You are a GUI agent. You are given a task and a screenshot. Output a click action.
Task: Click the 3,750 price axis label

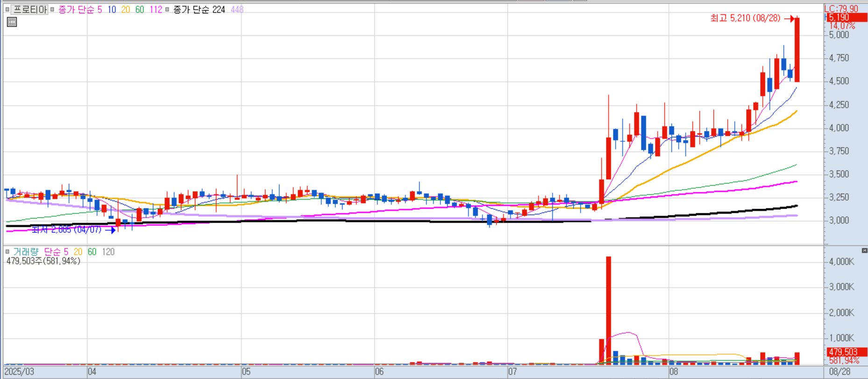point(839,151)
